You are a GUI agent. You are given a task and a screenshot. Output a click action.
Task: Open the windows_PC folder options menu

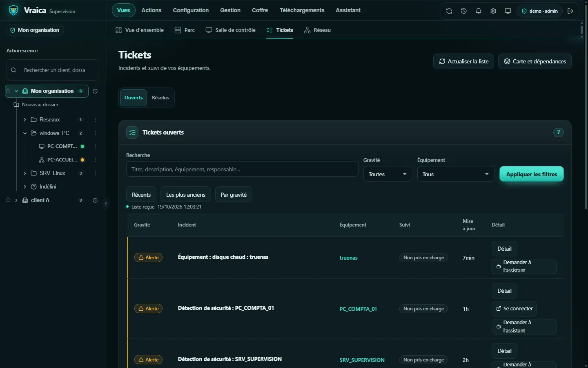(95, 133)
